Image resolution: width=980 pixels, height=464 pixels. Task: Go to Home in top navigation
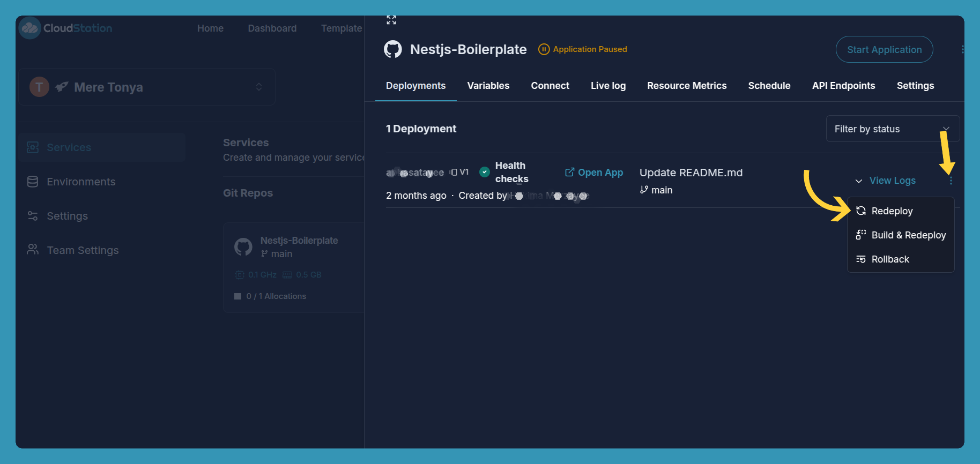(x=210, y=28)
